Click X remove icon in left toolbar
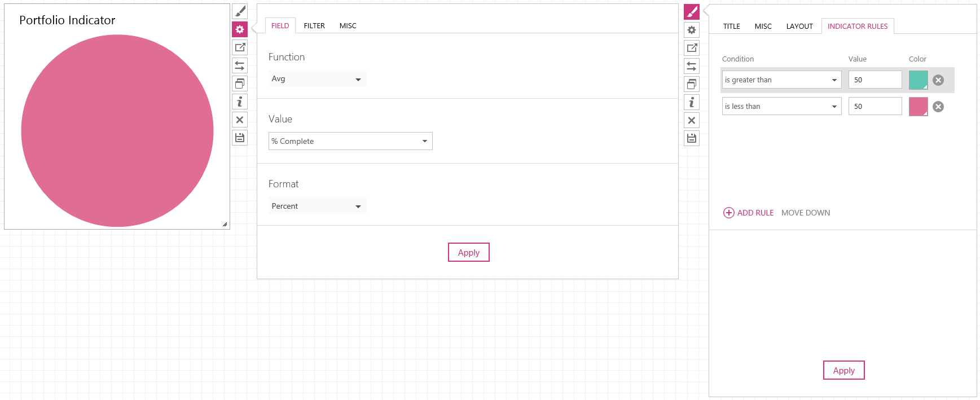The width and height of the screenshot is (980, 400). 240,120
